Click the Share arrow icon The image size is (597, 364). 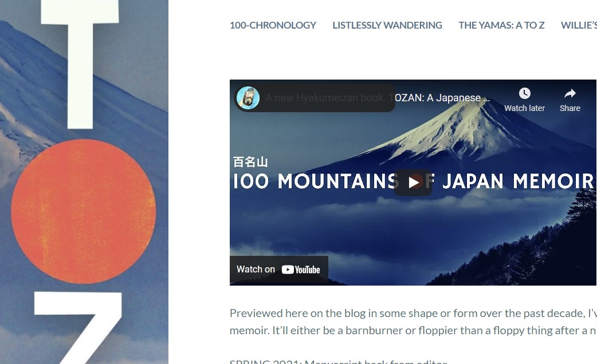point(570,93)
